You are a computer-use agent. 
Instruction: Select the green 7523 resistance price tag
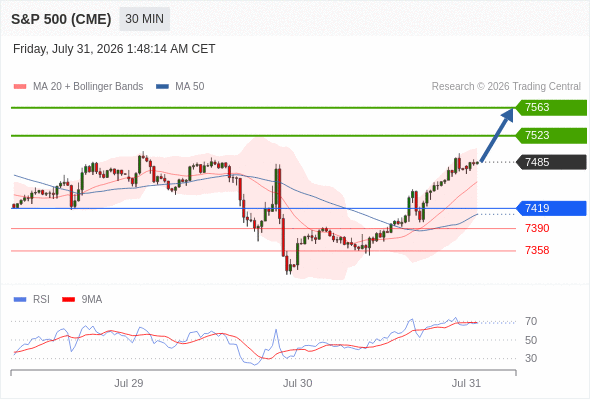pos(551,135)
